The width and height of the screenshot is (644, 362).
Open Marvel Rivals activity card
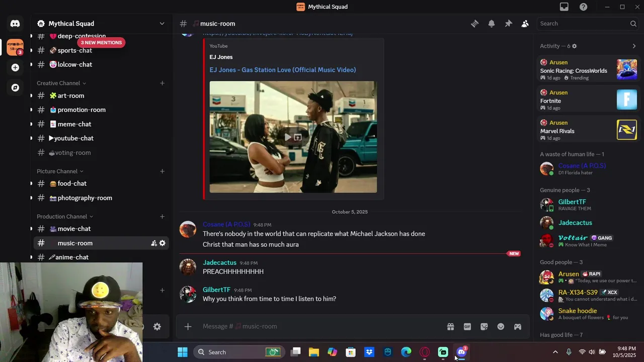pyautogui.click(x=588, y=130)
